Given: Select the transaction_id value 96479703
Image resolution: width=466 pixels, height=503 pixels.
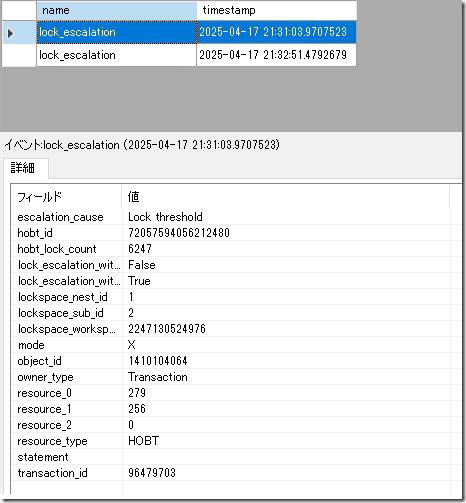Looking at the screenshot, I should (152, 473).
